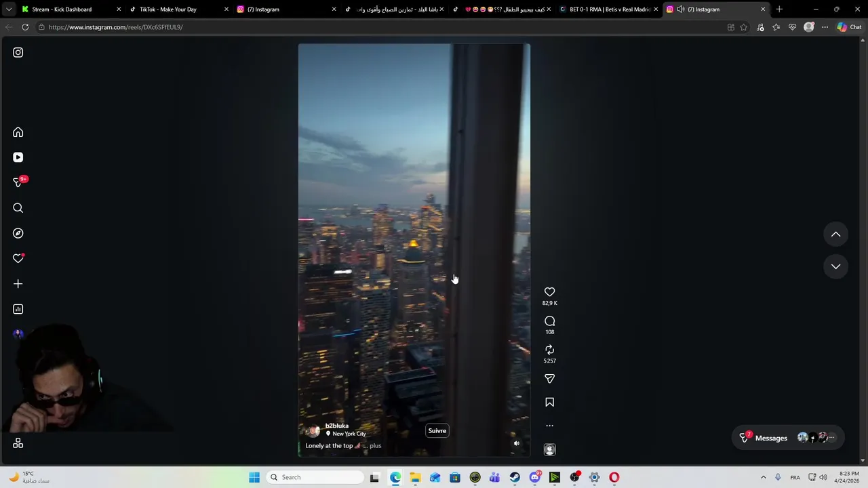Open direct messages icon with 9+ badge
Image resolution: width=868 pixels, height=488 pixels.
pyautogui.click(x=18, y=182)
